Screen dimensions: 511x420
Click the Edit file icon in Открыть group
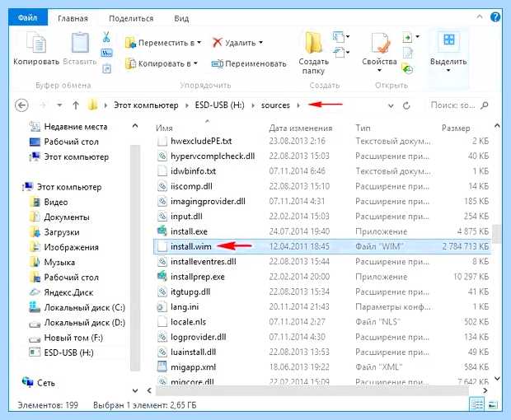(x=408, y=53)
